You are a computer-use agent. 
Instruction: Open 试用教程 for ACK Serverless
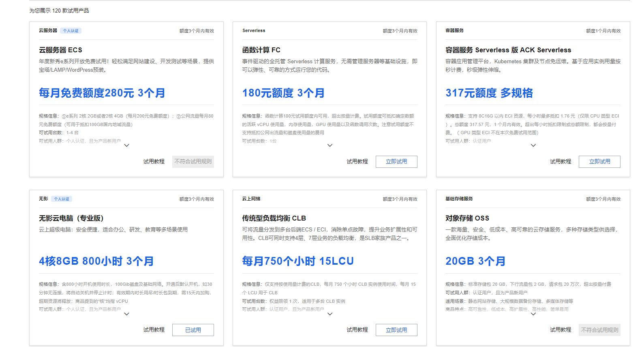(x=561, y=161)
